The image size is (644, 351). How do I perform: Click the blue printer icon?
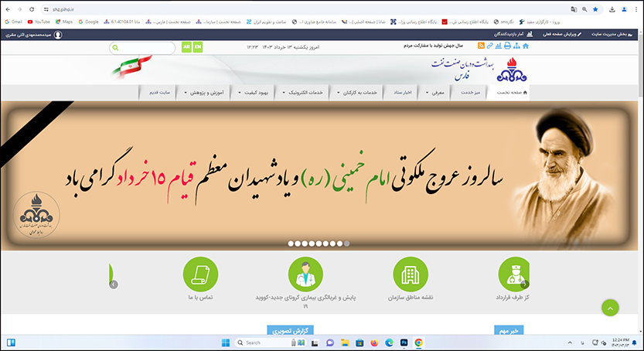coord(507,46)
